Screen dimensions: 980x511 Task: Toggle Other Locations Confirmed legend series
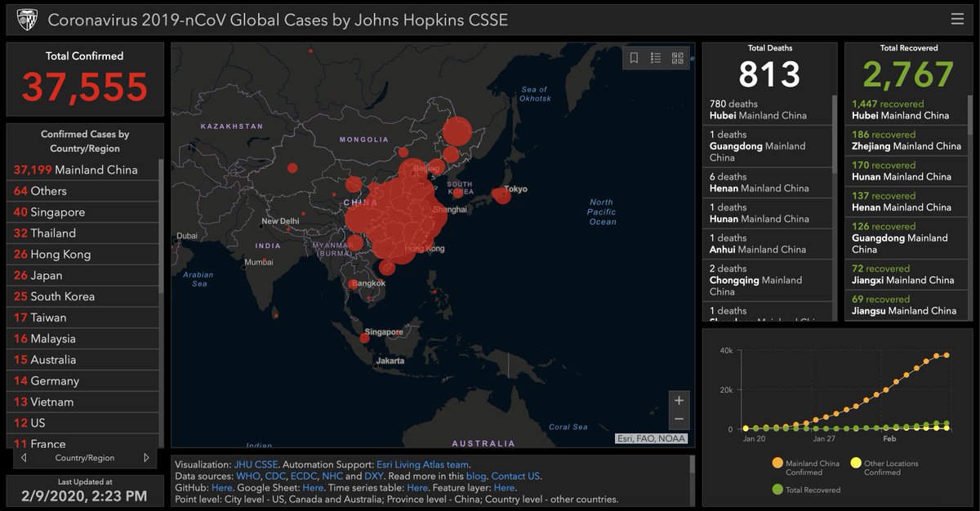pyautogui.click(x=885, y=468)
